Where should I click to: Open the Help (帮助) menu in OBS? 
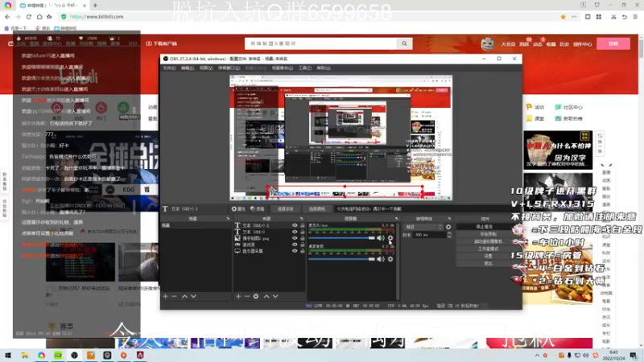click(x=324, y=68)
